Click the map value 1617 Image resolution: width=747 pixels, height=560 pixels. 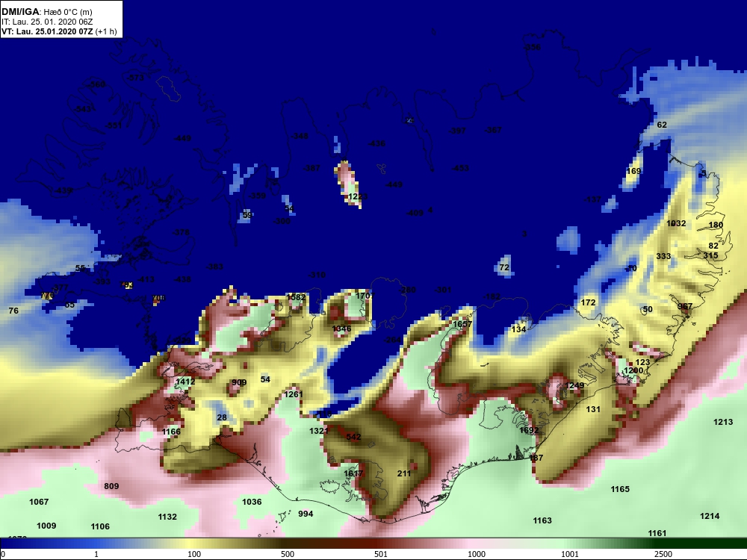pos(353,473)
